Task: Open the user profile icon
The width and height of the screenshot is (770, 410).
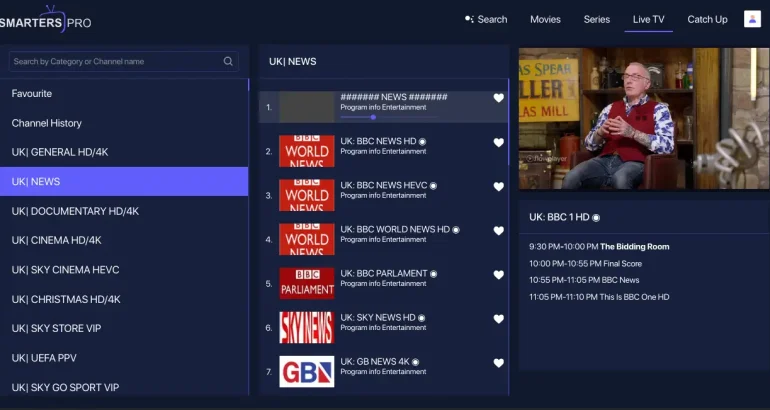Action: point(752,19)
